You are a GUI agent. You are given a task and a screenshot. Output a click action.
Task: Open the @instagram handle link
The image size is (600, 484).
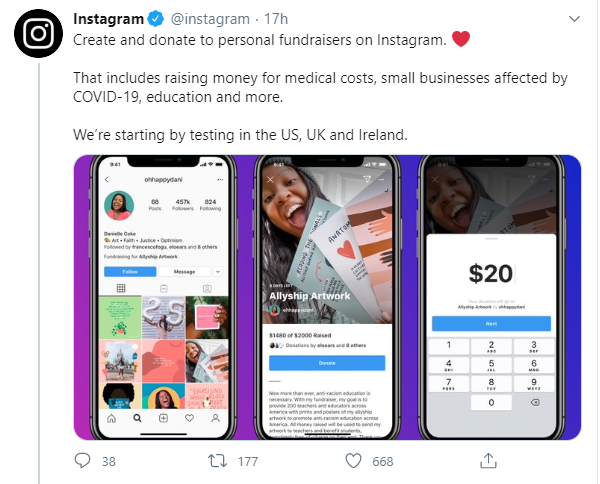coord(210,19)
